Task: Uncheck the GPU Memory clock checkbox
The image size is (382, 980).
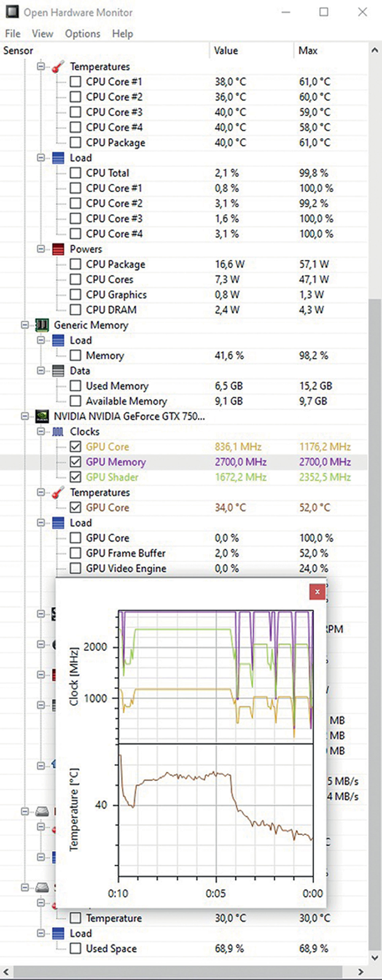Action: (x=75, y=462)
